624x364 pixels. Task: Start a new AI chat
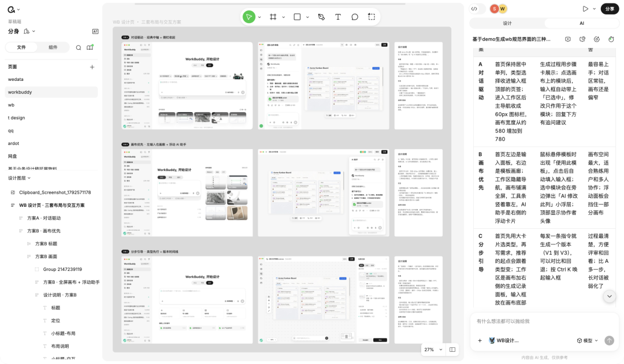(x=568, y=39)
